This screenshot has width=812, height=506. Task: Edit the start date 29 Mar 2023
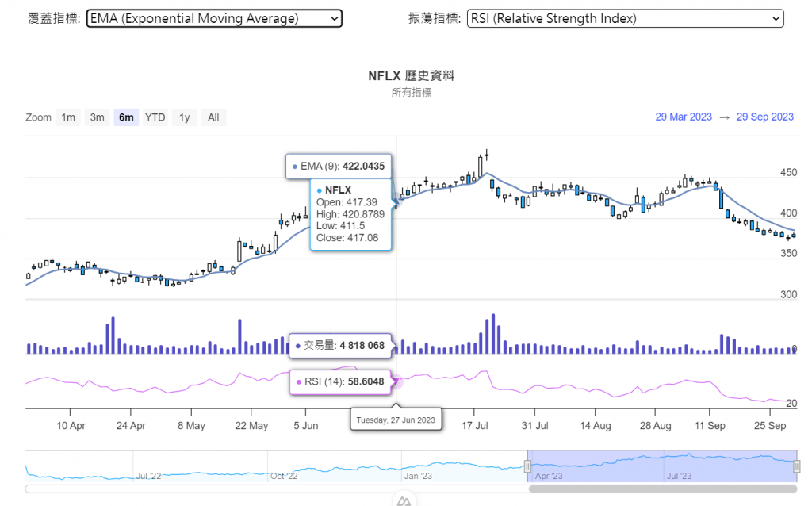684,117
